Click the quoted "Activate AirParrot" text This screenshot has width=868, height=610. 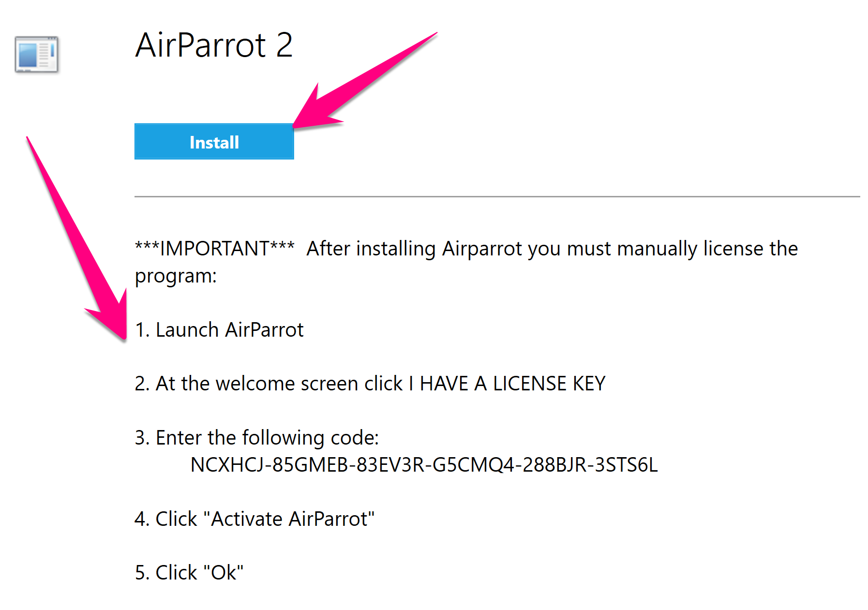tap(289, 519)
